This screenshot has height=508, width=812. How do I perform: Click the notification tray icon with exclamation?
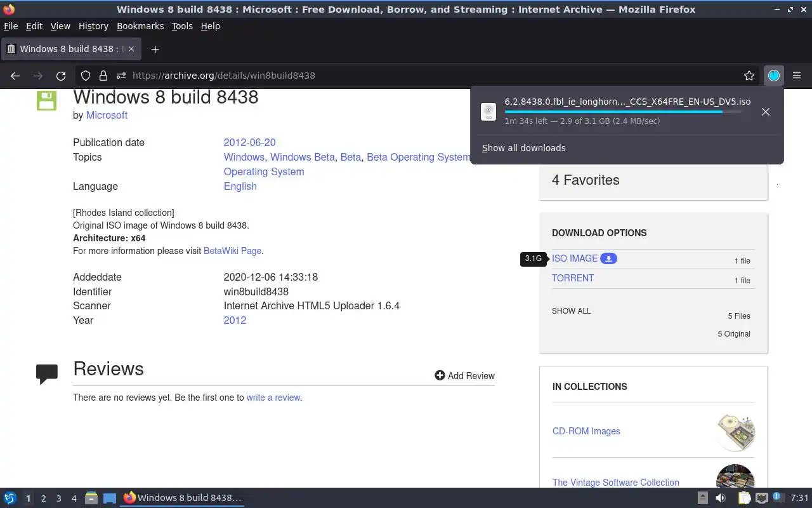pos(778,497)
